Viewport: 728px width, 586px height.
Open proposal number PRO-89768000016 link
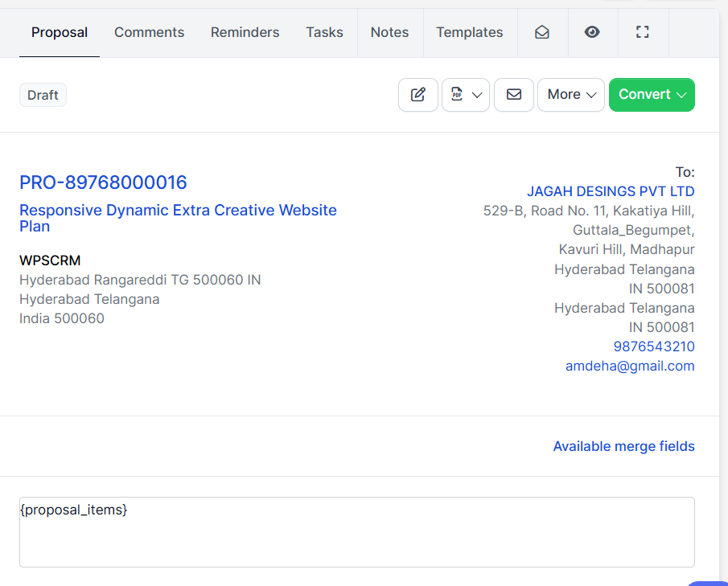103,182
